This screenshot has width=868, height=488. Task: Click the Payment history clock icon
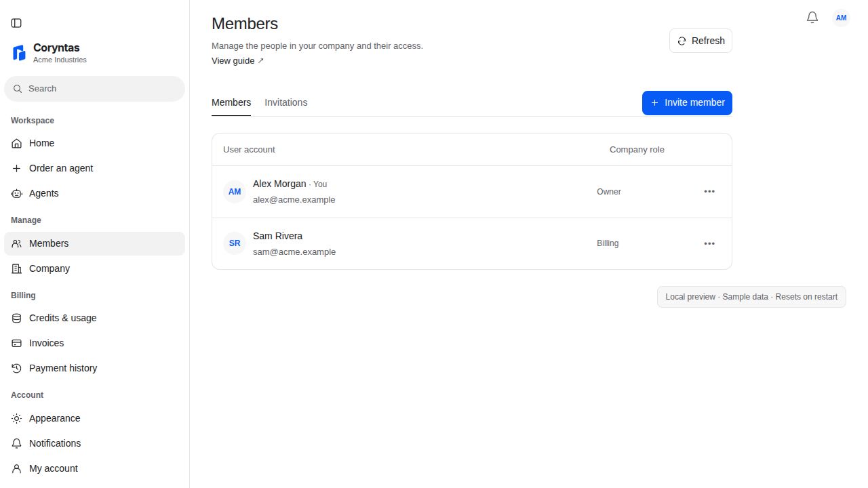coord(17,369)
